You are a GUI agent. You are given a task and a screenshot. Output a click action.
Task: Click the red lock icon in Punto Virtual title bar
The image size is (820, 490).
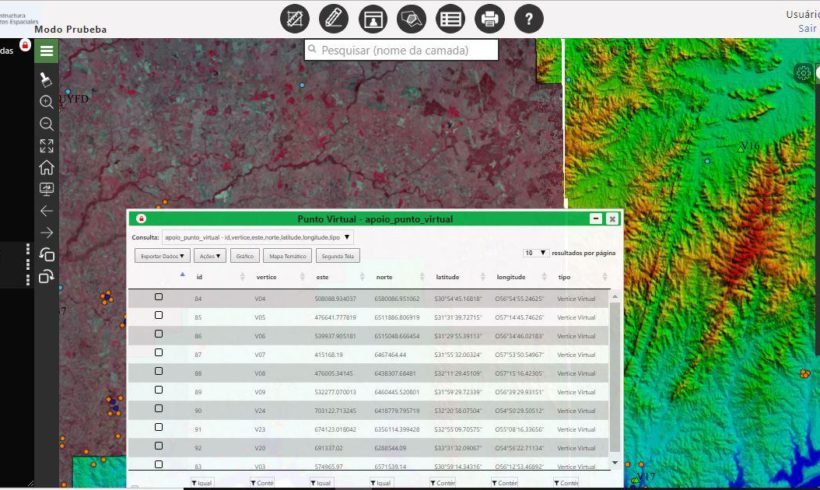(141, 219)
